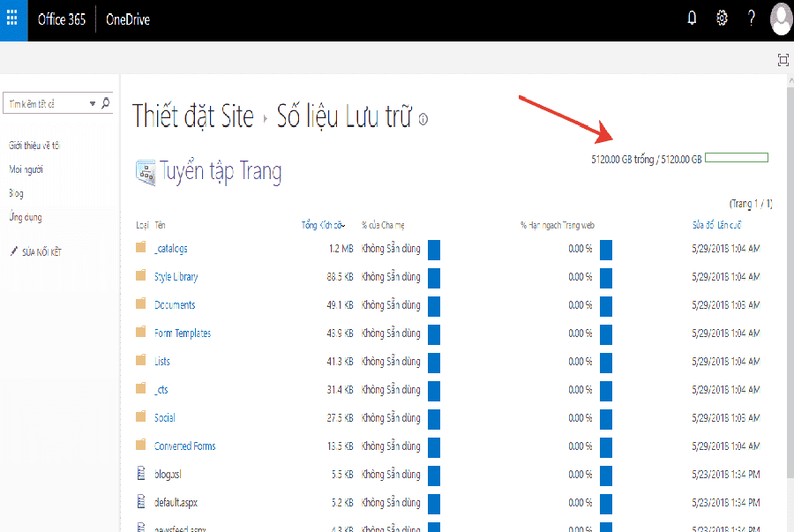Open the user profile avatar
This screenshot has width=794, height=532.
[781, 18]
